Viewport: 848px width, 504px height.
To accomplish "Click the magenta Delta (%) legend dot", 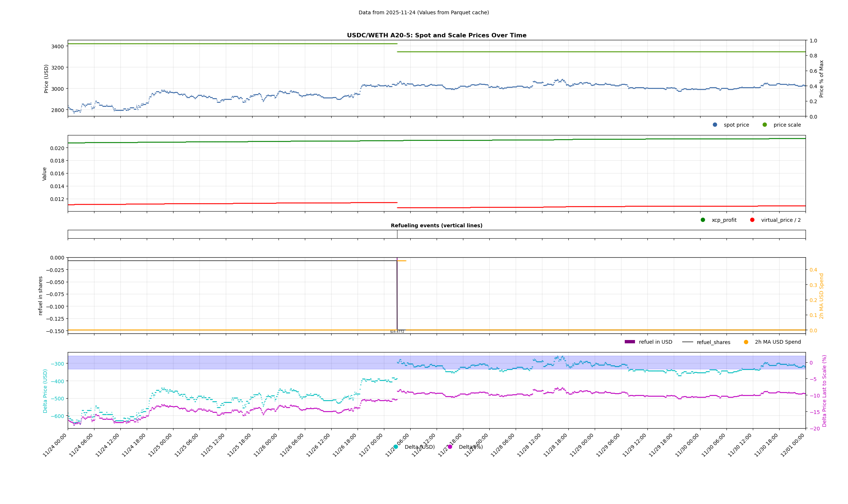I will (x=450, y=447).
